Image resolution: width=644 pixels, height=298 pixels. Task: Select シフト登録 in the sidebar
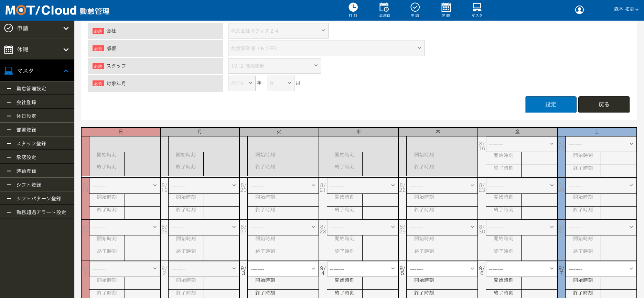[29, 185]
